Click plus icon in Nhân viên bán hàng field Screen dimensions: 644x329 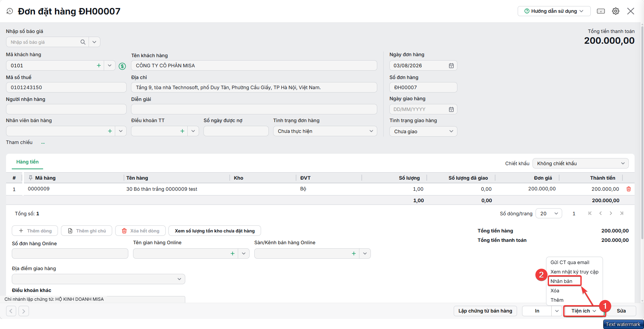click(110, 131)
